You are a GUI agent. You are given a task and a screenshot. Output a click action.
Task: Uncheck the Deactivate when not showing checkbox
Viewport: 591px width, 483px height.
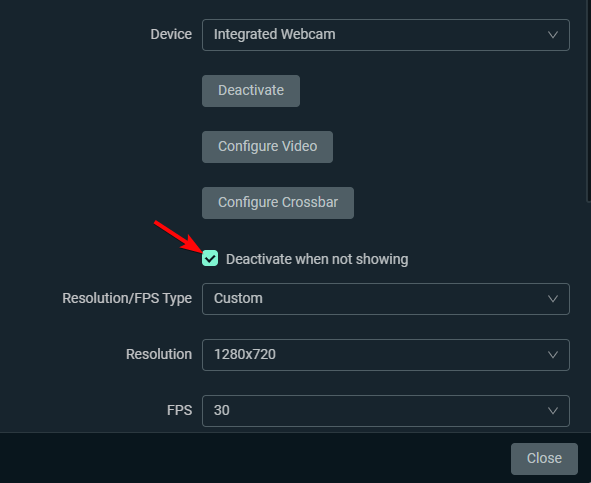210,258
